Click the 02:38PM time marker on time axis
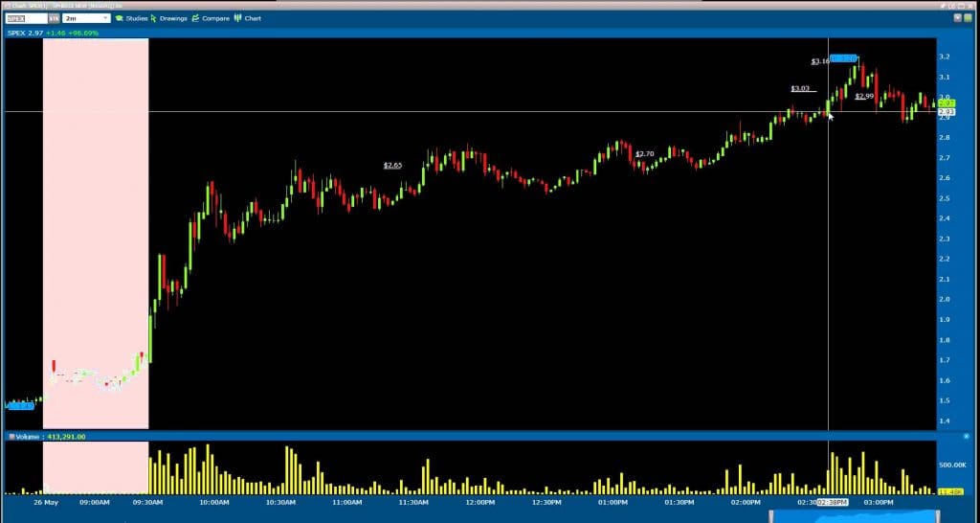Image resolution: width=980 pixels, height=523 pixels. point(829,502)
